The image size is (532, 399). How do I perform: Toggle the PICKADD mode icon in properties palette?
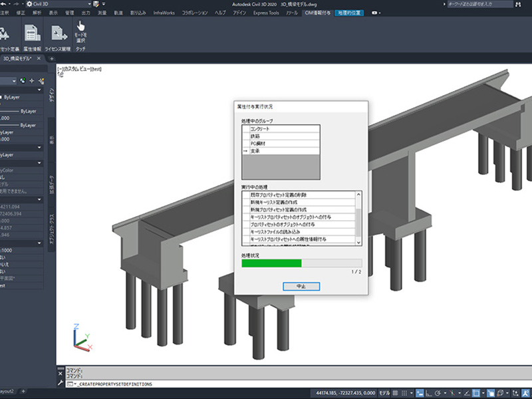coord(23,81)
